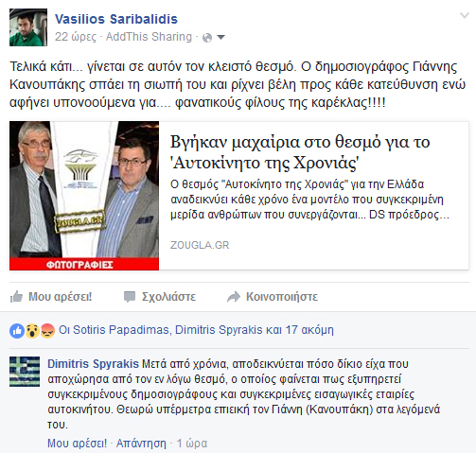Click the blue like reaction icon

[x=17, y=331]
